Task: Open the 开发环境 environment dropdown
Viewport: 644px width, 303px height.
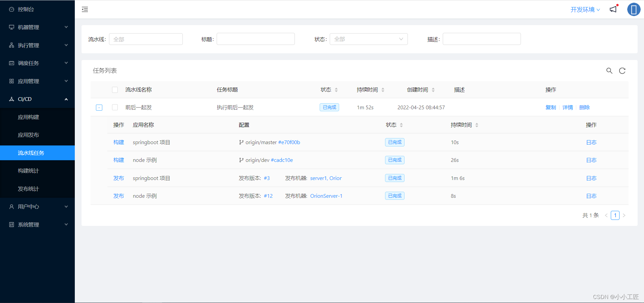Action: tap(585, 9)
